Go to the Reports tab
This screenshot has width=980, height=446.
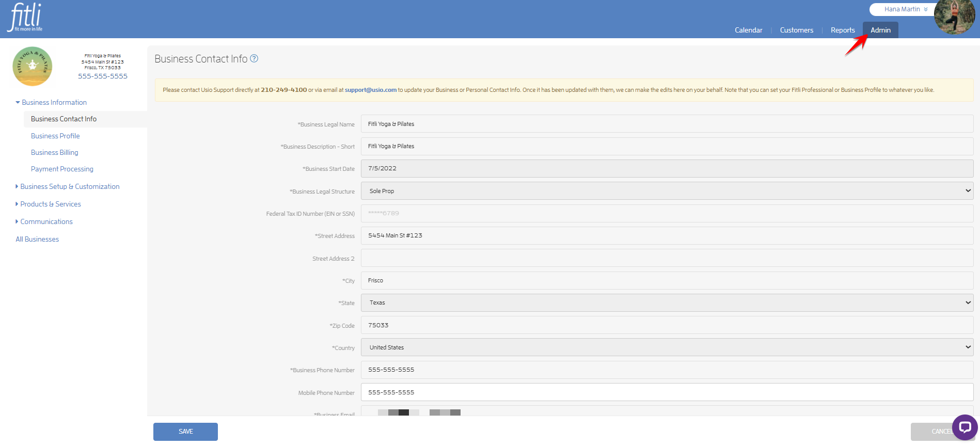[x=843, y=30]
